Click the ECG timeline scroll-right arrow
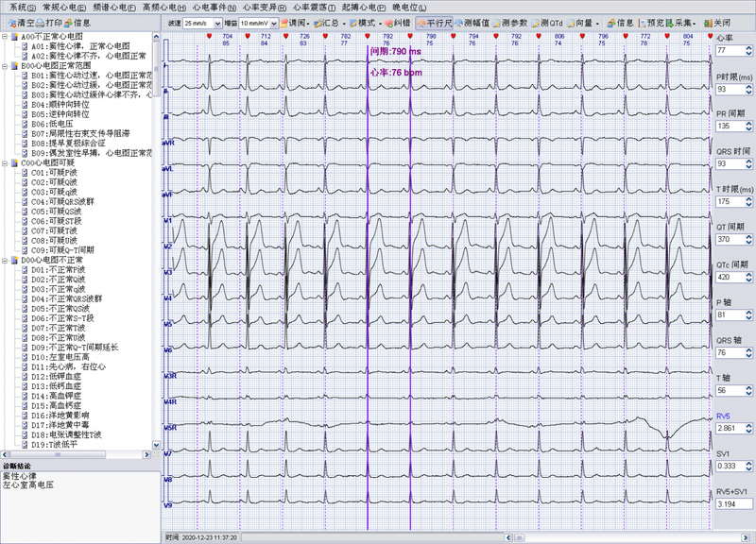Screen dimensions: 756x544 coord(746,537)
